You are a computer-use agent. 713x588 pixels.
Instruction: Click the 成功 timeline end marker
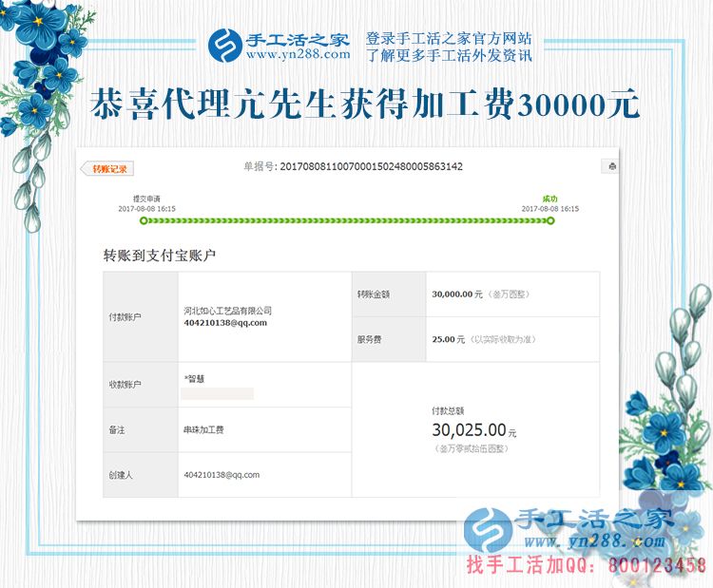pyautogui.click(x=550, y=220)
